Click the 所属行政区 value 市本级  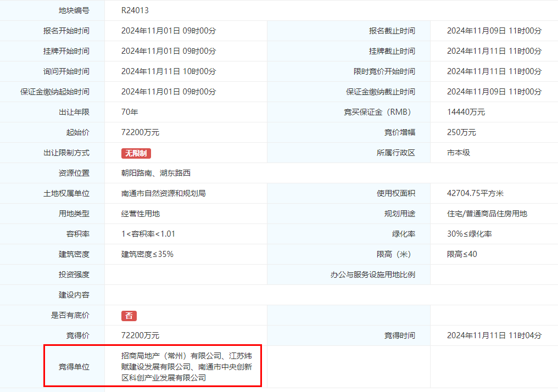point(459,153)
